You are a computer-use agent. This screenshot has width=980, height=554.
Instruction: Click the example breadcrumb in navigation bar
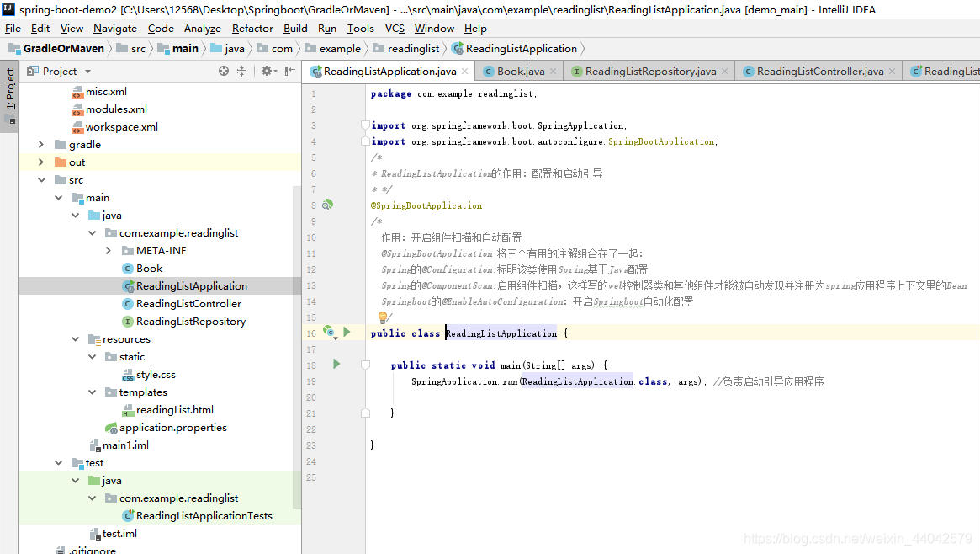[333, 48]
